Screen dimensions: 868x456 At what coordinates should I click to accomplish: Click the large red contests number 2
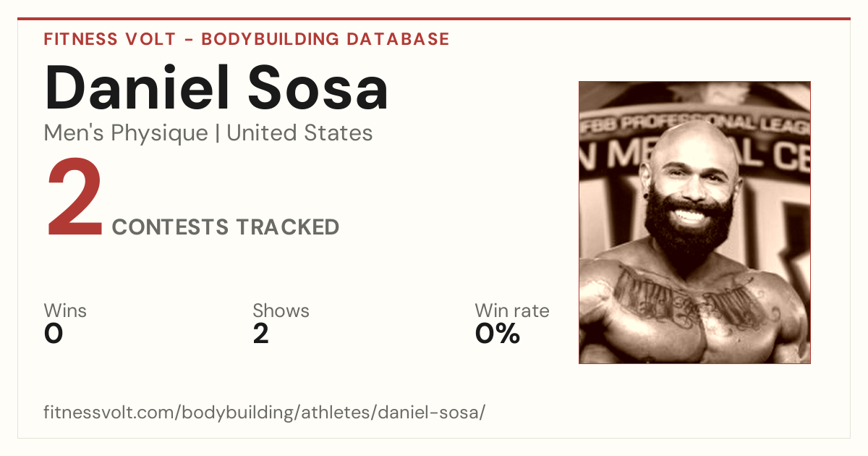(x=75, y=200)
